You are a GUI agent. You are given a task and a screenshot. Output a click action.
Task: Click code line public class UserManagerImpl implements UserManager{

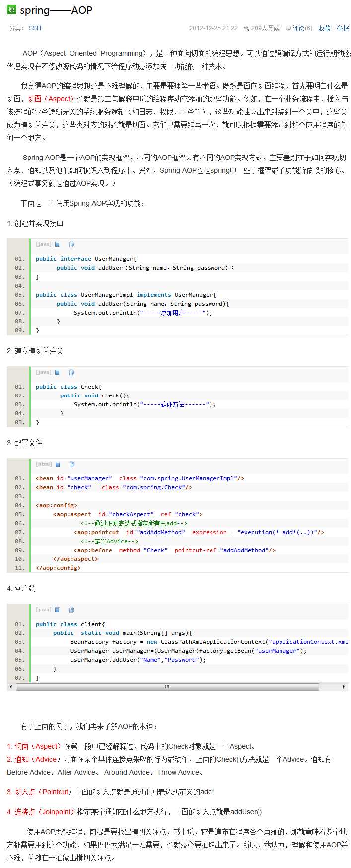pyautogui.click(x=126, y=295)
